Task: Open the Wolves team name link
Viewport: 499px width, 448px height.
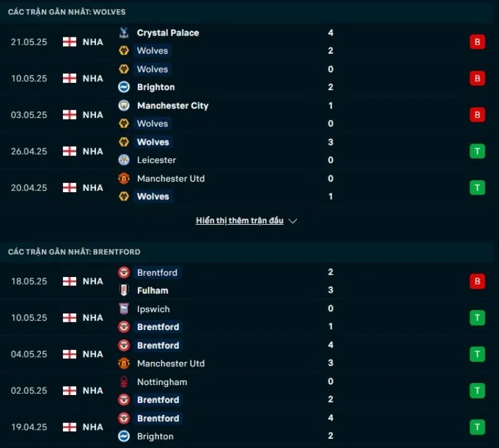Action: [153, 51]
